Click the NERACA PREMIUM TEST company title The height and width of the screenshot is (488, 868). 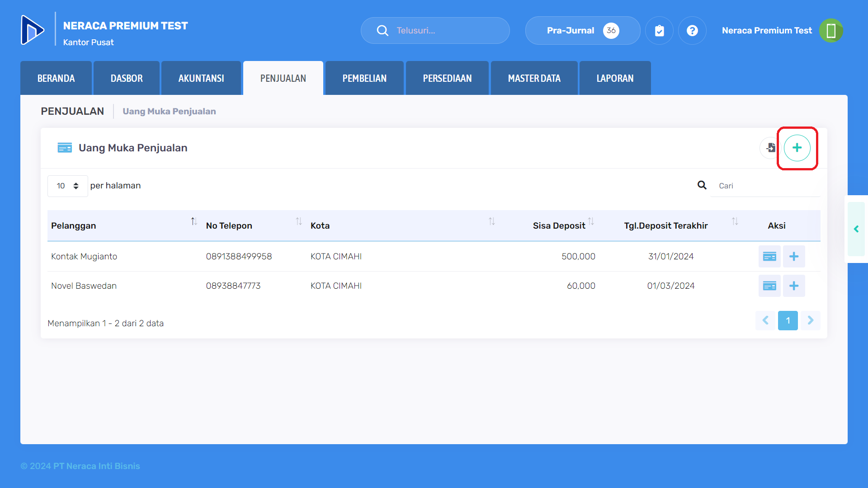click(x=125, y=26)
